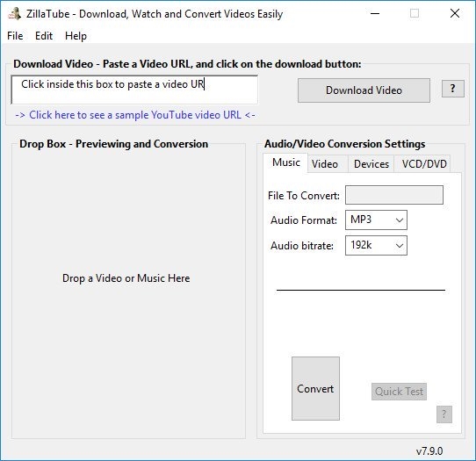The width and height of the screenshot is (476, 461).
Task: Switch to the Music tab
Action: (x=286, y=162)
